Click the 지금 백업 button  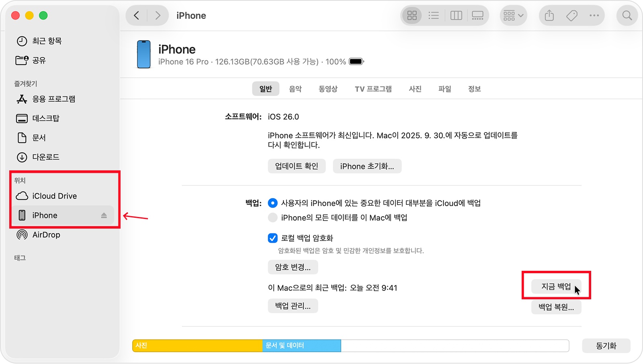[556, 286]
